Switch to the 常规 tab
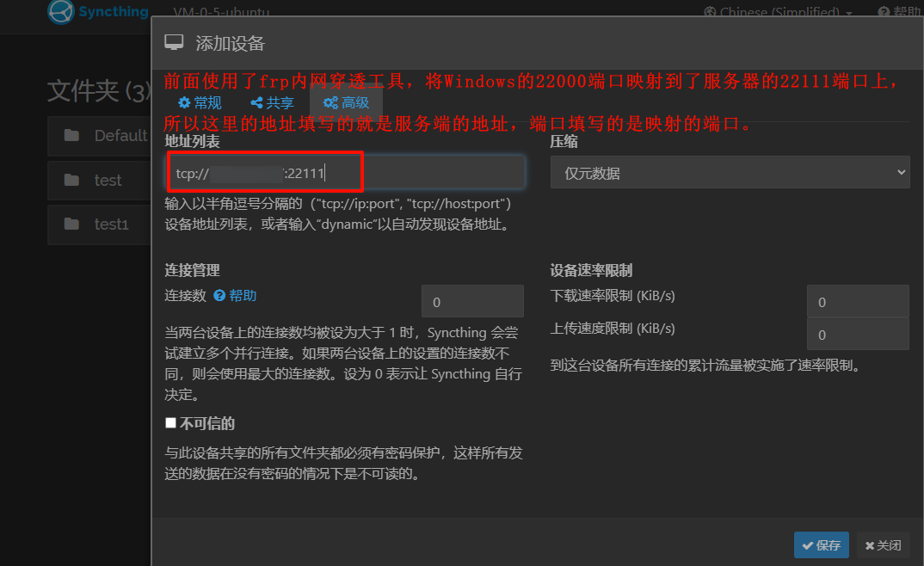 coord(200,102)
